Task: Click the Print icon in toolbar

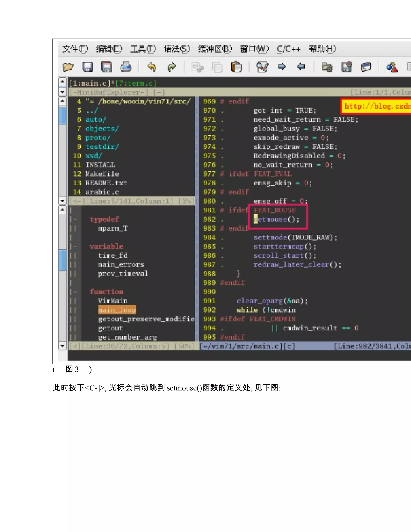Action: (x=126, y=67)
